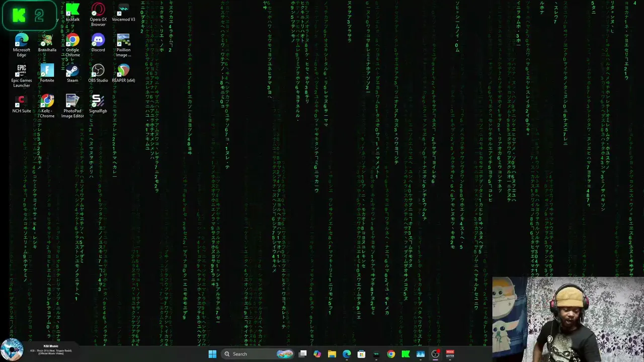Click the NCH Suite desktop shortcut

[22, 104]
